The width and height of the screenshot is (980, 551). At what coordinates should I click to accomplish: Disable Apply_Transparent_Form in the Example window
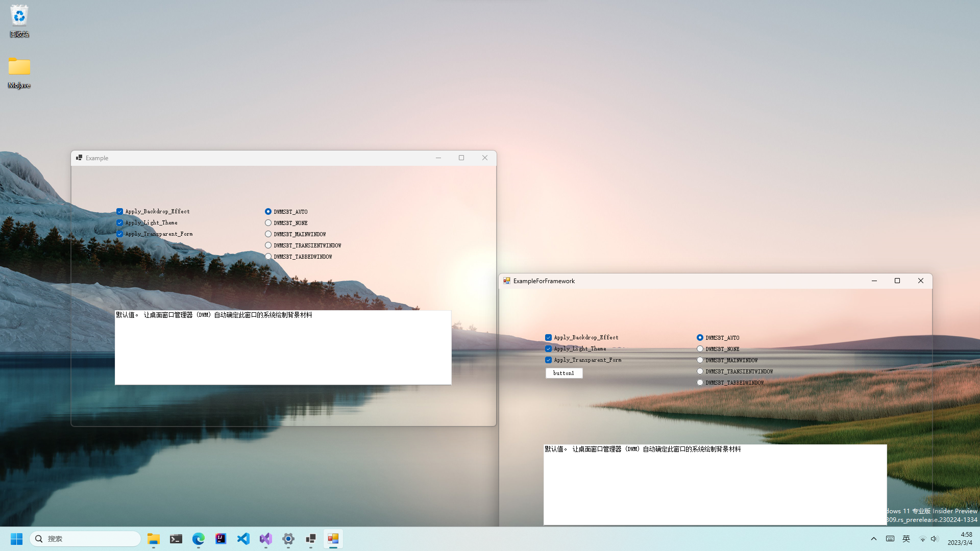[119, 234]
